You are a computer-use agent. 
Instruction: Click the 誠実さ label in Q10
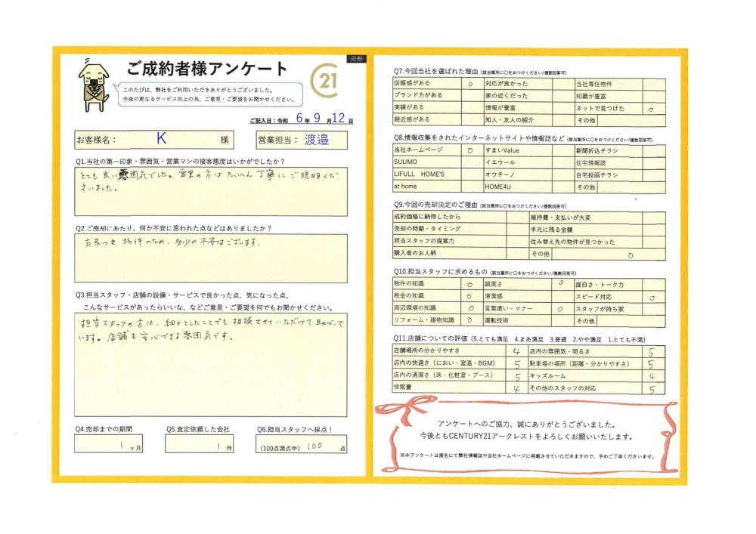pos(494,284)
